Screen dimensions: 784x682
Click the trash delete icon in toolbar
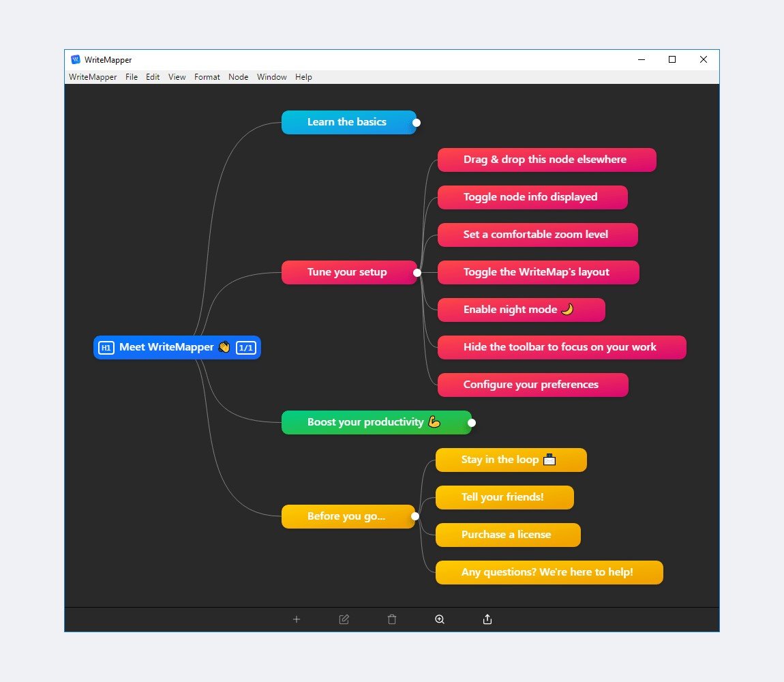[x=392, y=619]
